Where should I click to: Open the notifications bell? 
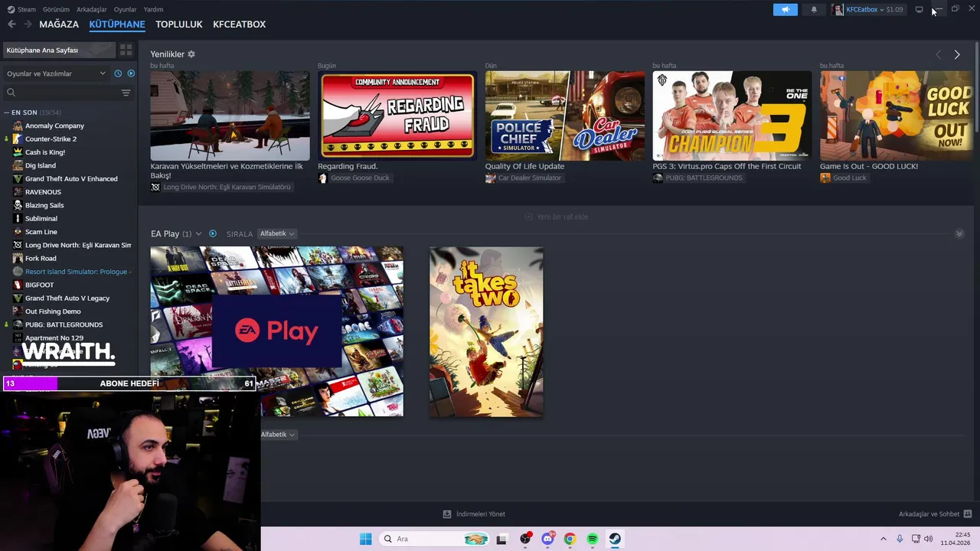814,9
